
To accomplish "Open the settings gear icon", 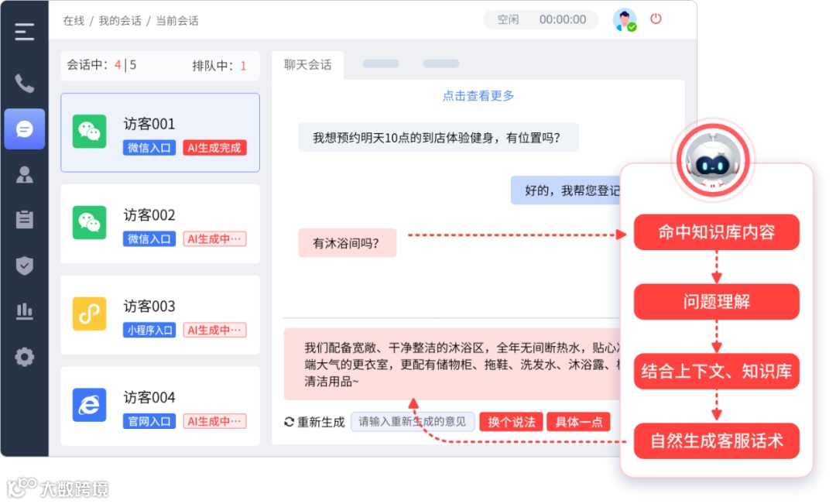I will pos(24,357).
